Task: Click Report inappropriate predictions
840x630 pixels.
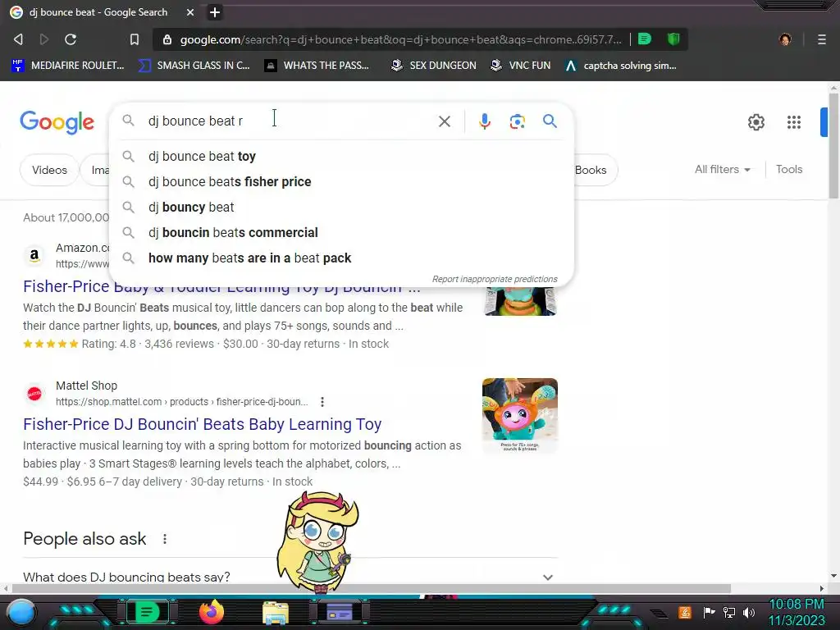Action: click(495, 279)
